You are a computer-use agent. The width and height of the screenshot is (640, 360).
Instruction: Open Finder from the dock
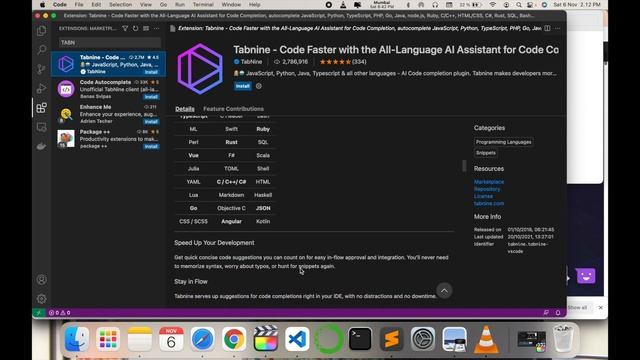(77, 339)
